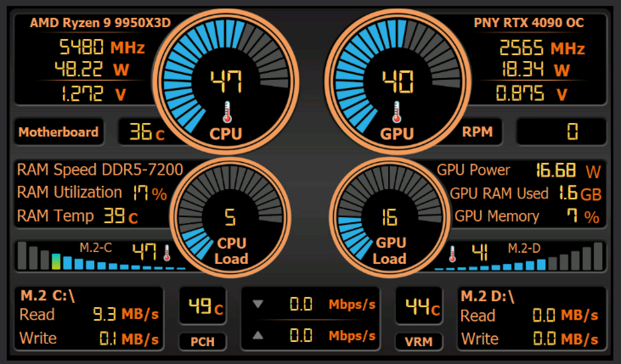
Task: Click the VRM temperature 44 c
Action: click(422, 306)
